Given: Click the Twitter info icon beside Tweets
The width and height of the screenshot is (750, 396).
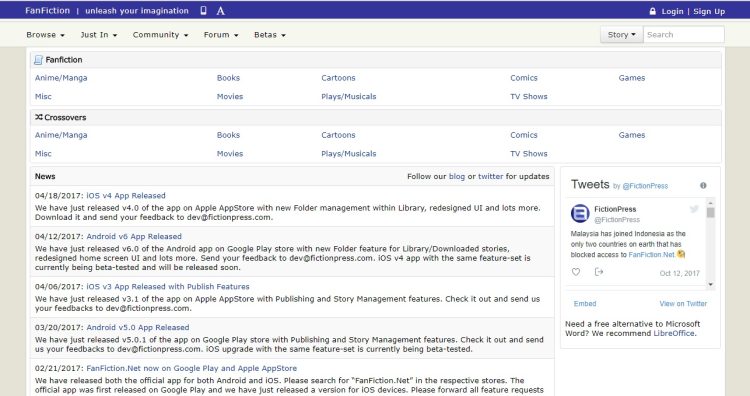Looking at the screenshot, I should tap(703, 186).
